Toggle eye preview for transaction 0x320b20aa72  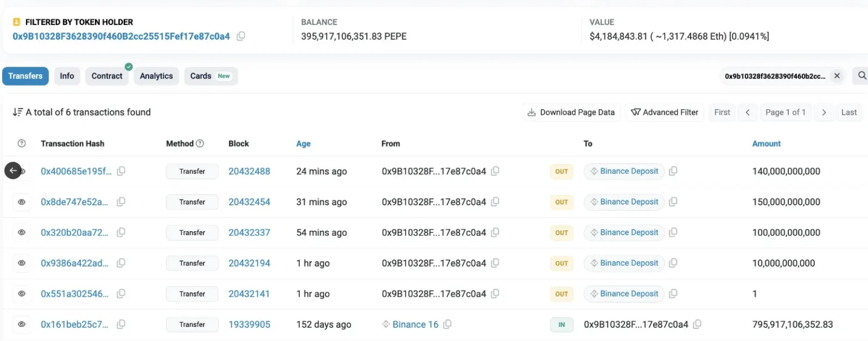pyautogui.click(x=21, y=232)
